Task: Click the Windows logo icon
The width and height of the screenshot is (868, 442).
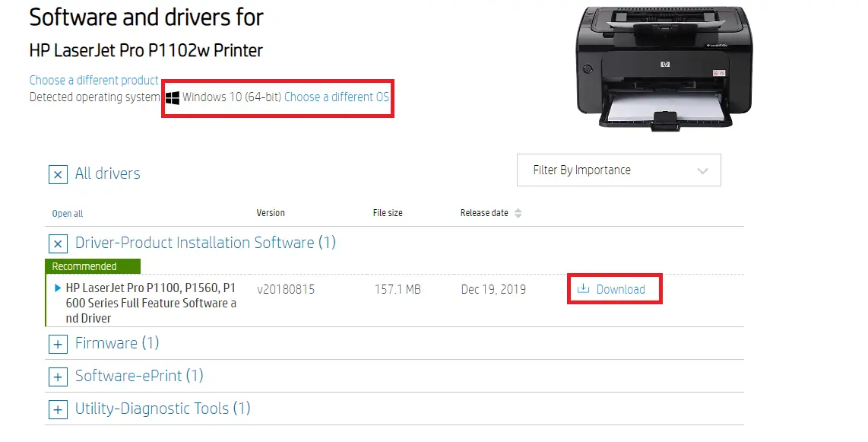Action: [x=173, y=97]
